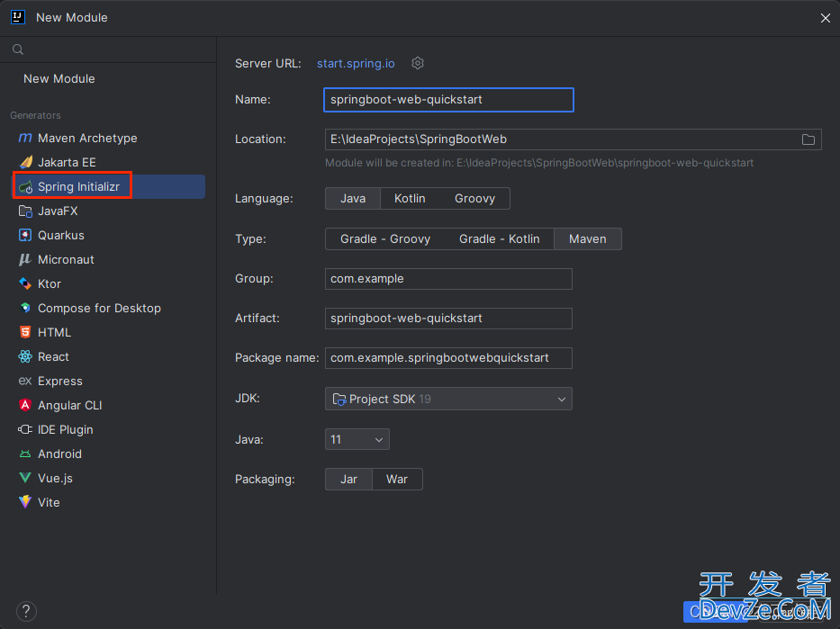Select the Maven Archetype generator icon
Screen dimensions: 840x629
[x=25, y=138]
